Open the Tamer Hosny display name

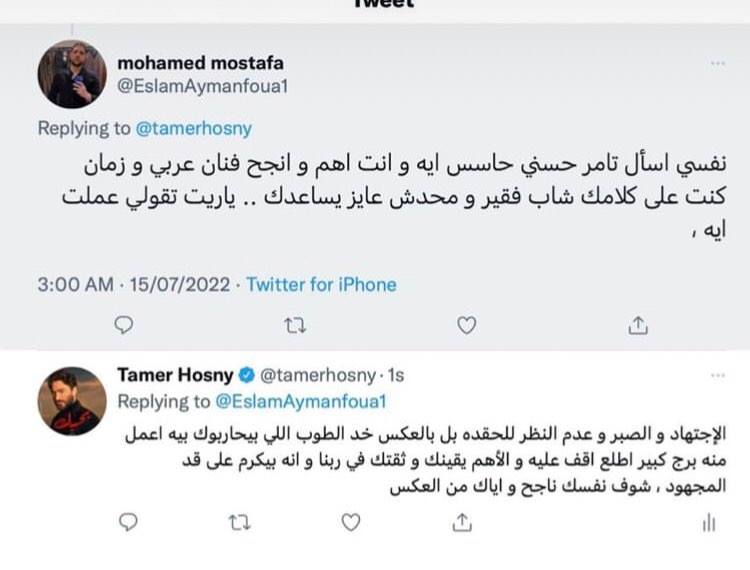(x=174, y=375)
